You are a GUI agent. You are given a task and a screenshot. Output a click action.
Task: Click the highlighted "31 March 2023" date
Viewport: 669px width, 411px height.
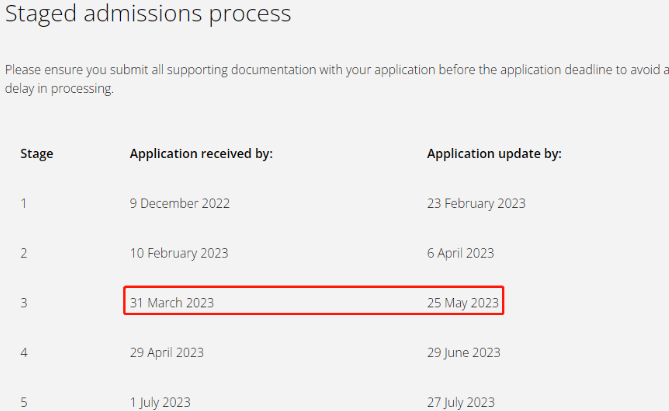tap(172, 302)
